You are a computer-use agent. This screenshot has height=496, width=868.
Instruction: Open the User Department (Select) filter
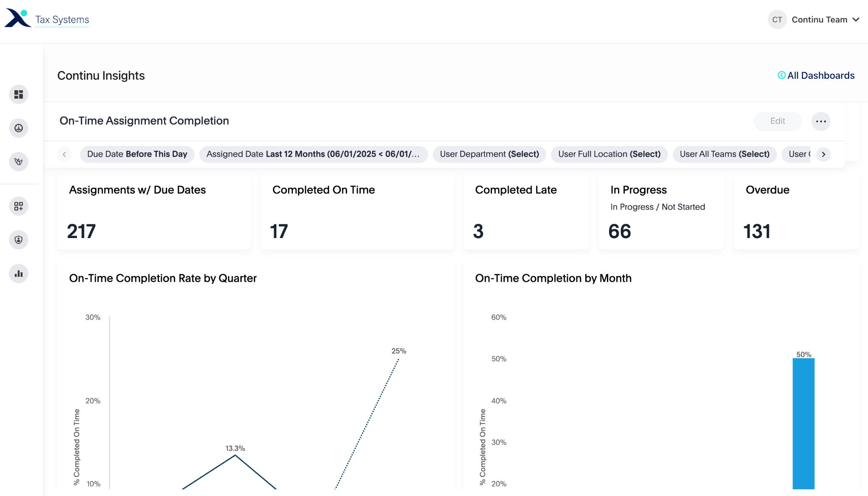[490, 154]
